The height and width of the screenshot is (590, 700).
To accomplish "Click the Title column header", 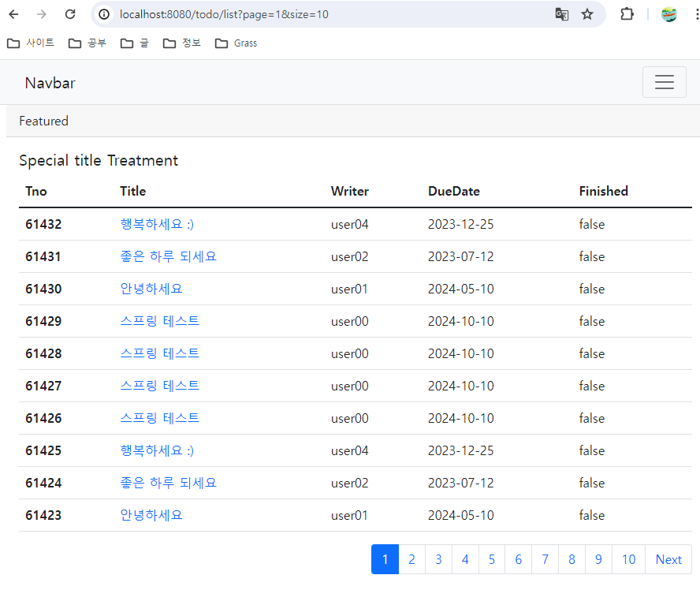I will pyautogui.click(x=133, y=191).
